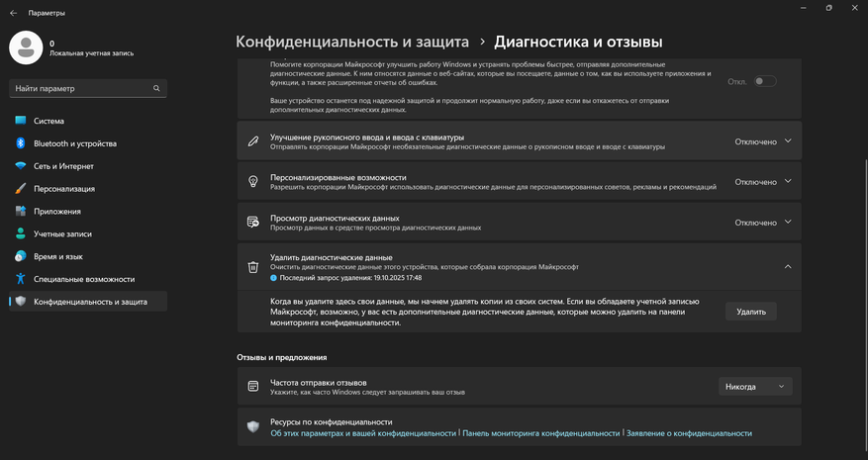
Task: Open Bluetooth и устройства section icon
Action: (x=20, y=143)
